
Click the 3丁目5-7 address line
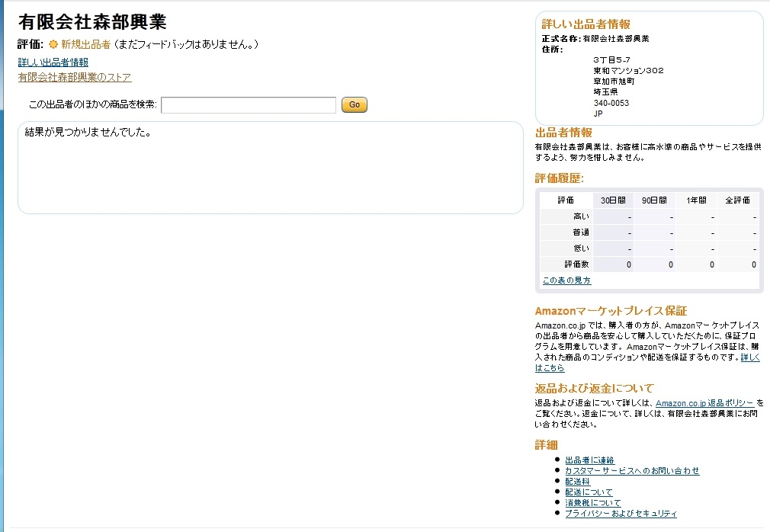(x=612, y=60)
